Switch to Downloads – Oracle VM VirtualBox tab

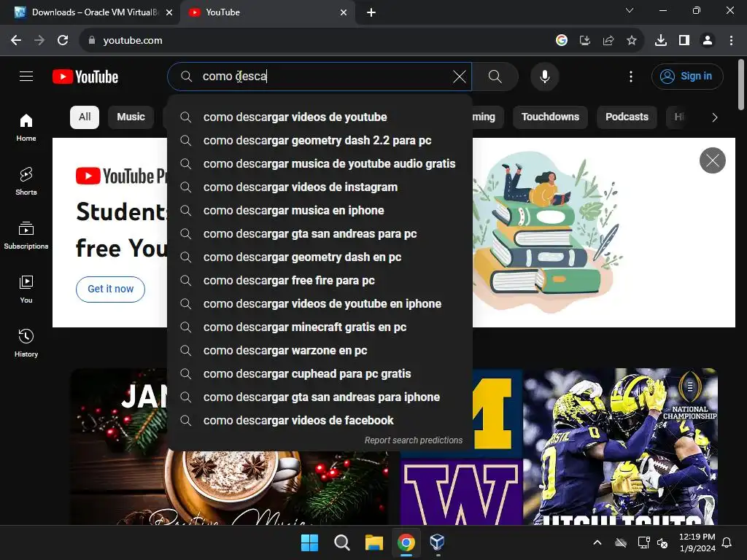tap(90, 12)
